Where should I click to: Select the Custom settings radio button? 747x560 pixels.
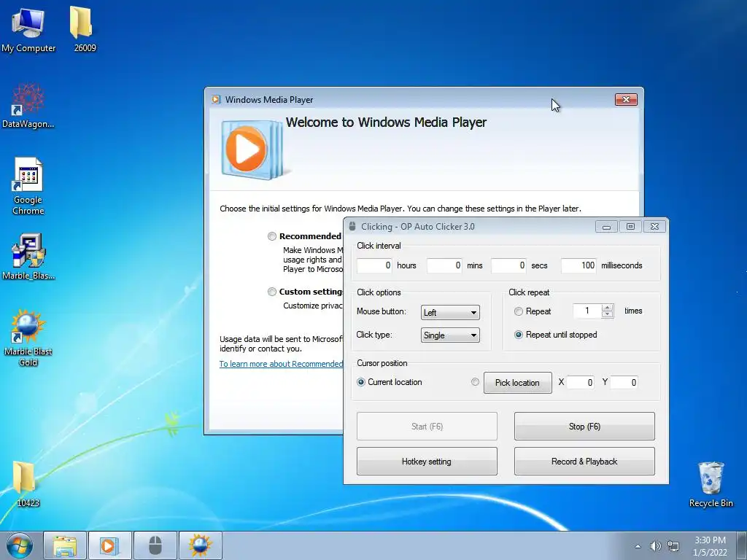(x=272, y=292)
